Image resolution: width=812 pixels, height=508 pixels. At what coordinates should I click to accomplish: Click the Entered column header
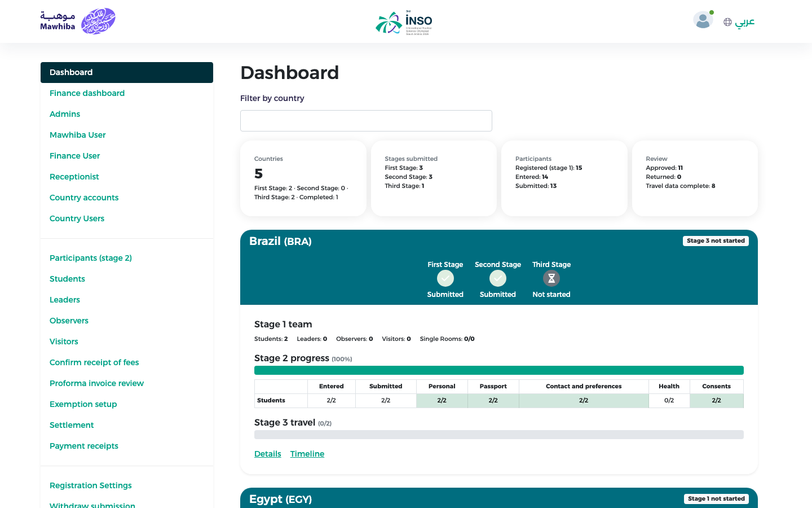(332, 387)
